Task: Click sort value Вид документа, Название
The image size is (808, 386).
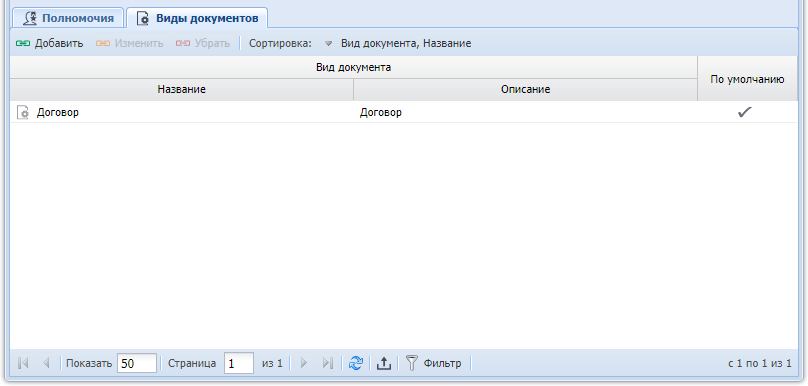Action: click(x=406, y=43)
